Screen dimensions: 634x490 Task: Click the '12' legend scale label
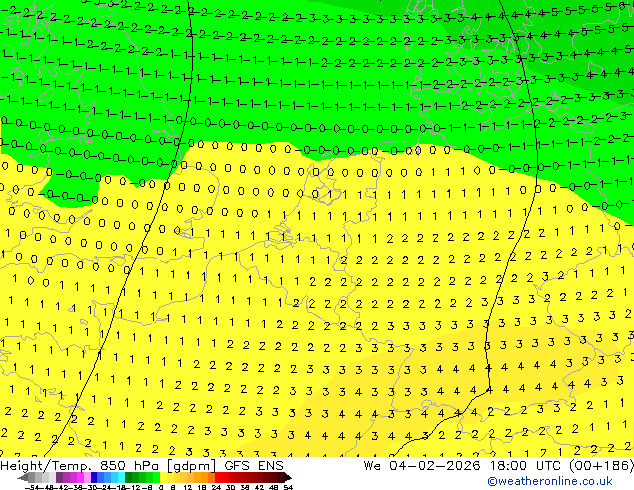point(188,487)
